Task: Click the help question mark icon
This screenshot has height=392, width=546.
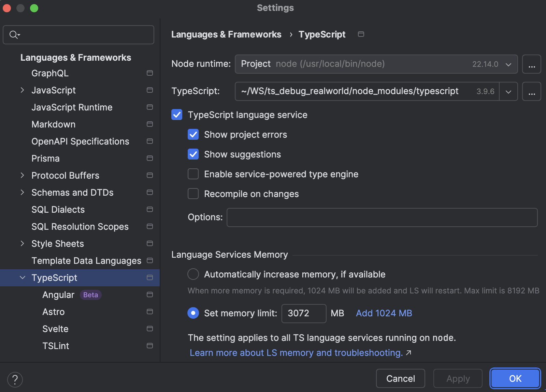Action: point(15,379)
